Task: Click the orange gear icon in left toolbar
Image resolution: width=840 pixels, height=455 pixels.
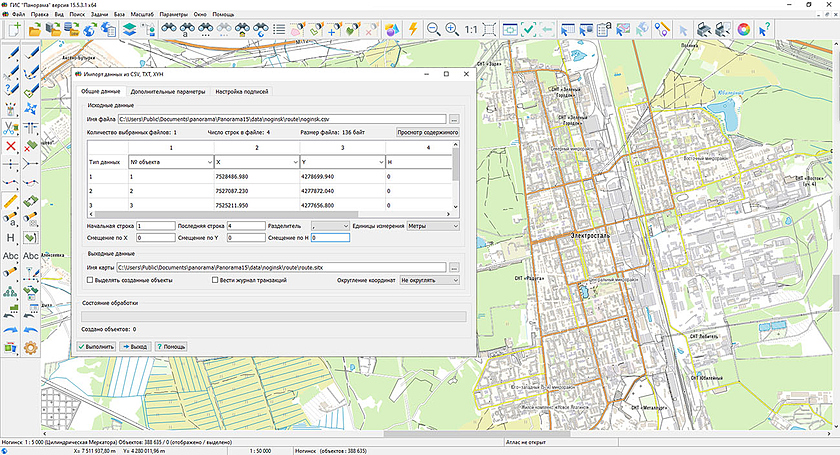Action: click(x=30, y=347)
